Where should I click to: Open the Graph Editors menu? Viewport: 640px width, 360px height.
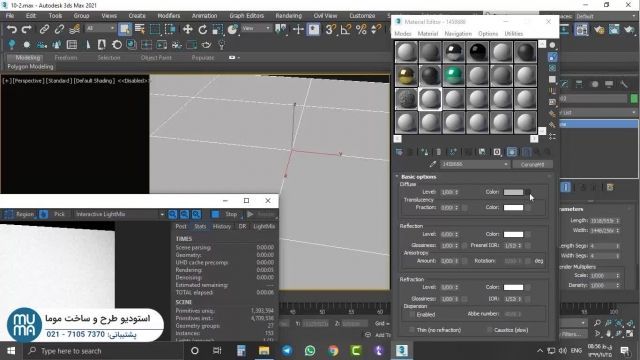coord(247,16)
